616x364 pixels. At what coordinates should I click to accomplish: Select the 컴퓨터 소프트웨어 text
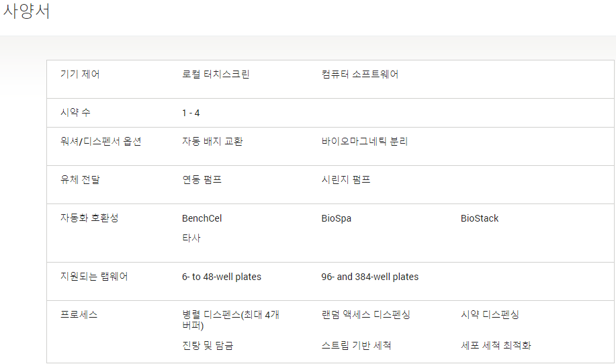coord(360,75)
